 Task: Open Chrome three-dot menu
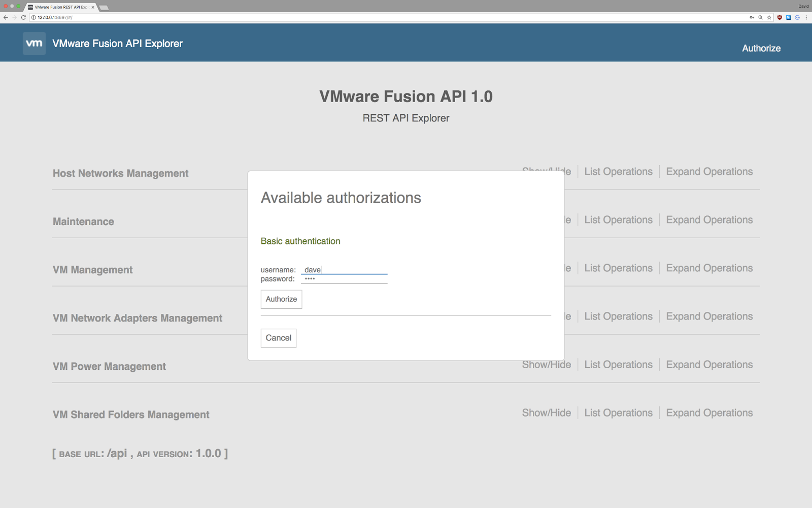point(806,17)
